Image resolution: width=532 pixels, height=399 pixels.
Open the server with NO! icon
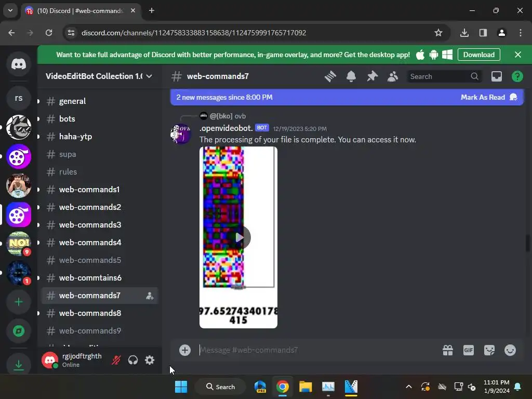tap(19, 244)
